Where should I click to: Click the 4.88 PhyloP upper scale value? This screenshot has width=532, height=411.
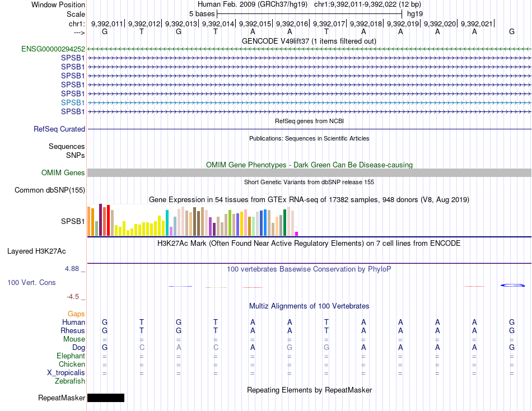click(x=72, y=269)
